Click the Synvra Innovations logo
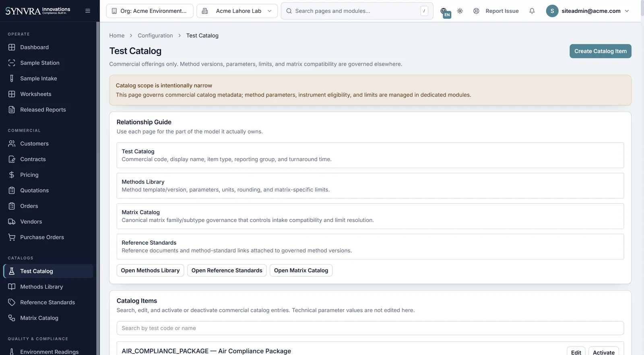This screenshot has width=644, height=355. tap(38, 11)
